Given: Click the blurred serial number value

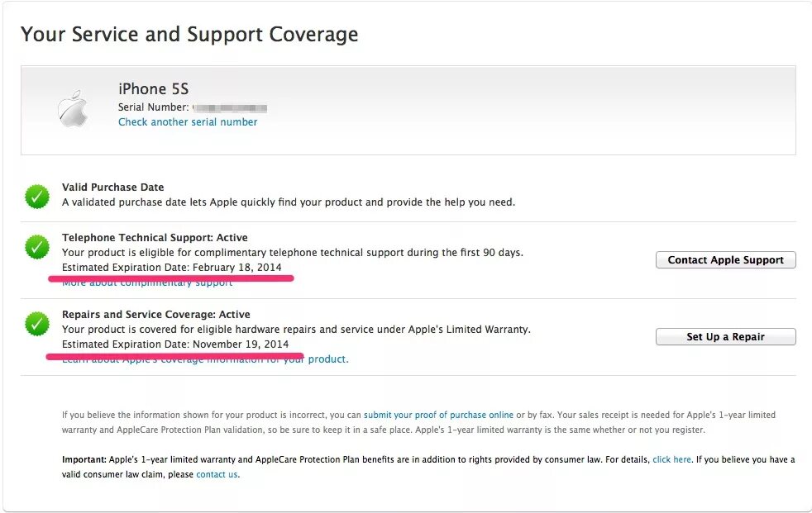Looking at the screenshot, I should coord(230,107).
